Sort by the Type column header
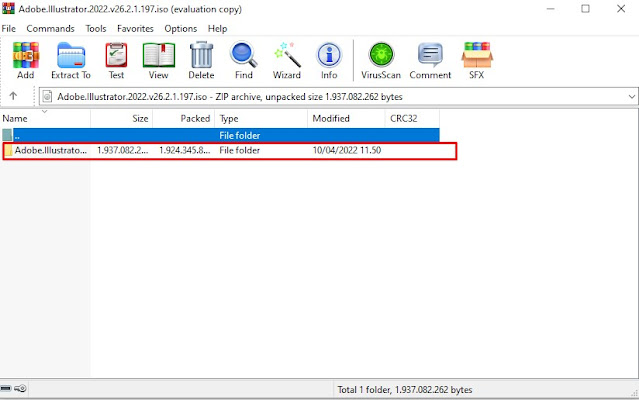The height and width of the screenshot is (400, 639). click(261, 119)
